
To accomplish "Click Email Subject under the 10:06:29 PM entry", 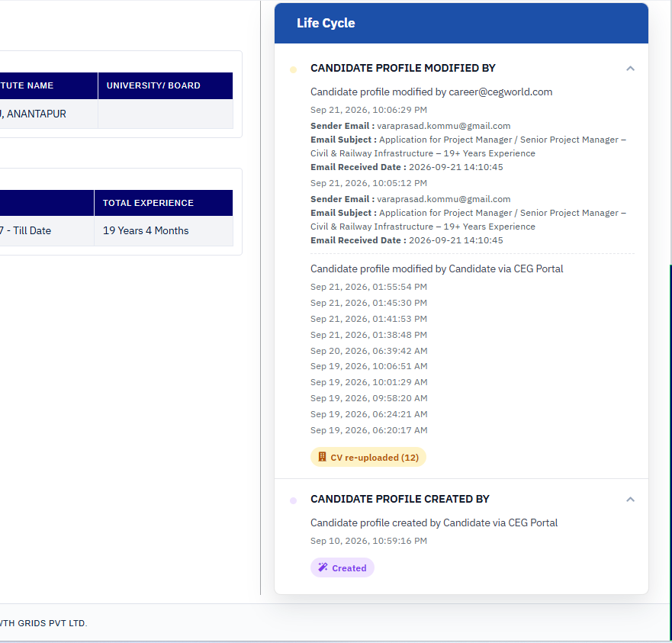I will pyautogui.click(x=468, y=146).
